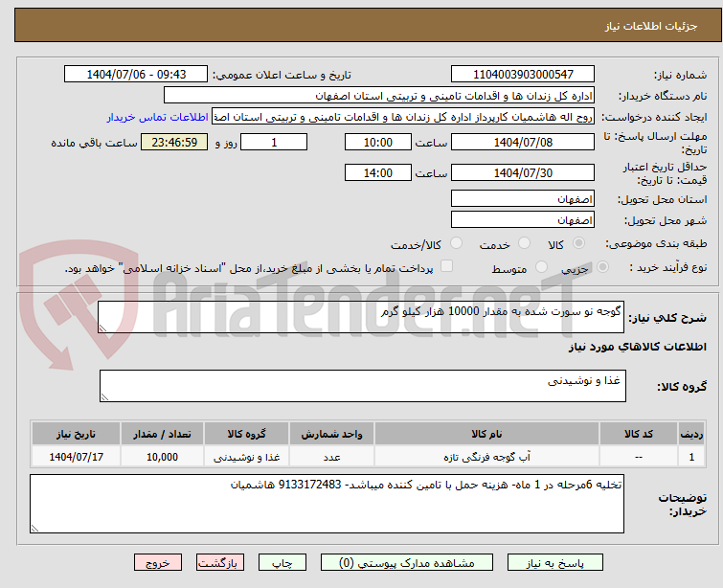Click the 'واحد شمارش' column header
Screen dimensions: 723x588
point(331,434)
